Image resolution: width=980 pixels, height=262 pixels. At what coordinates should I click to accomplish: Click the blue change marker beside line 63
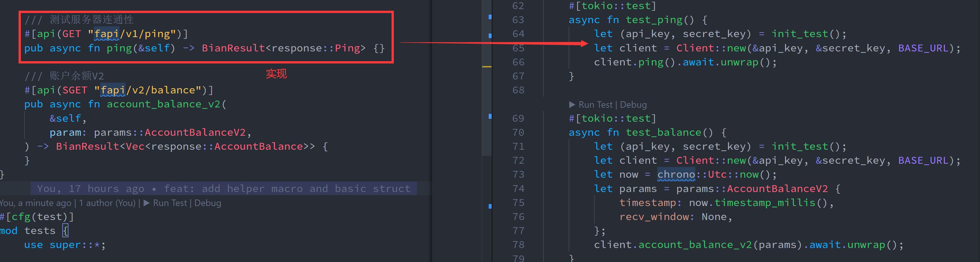click(490, 17)
